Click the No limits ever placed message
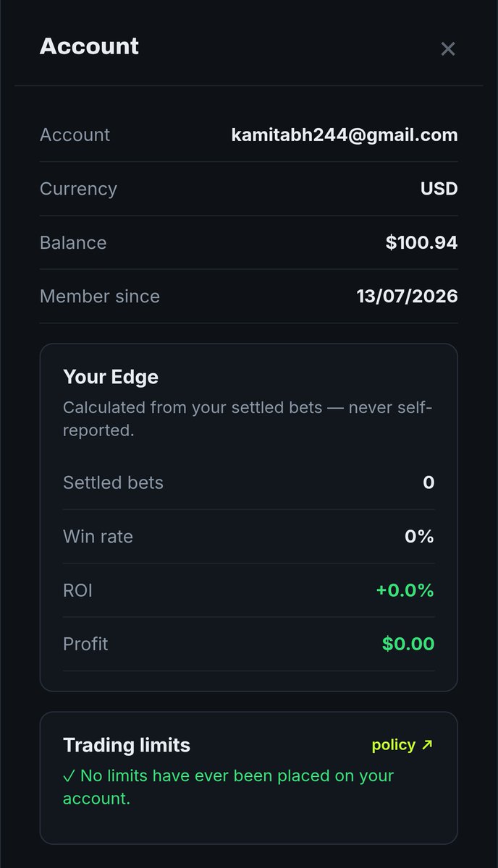 pyautogui.click(x=228, y=787)
